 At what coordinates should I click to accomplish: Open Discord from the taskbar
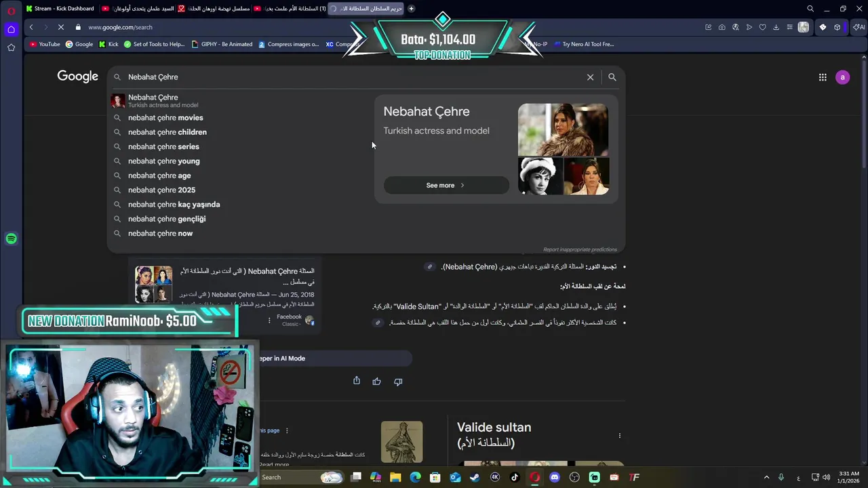[555, 477]
